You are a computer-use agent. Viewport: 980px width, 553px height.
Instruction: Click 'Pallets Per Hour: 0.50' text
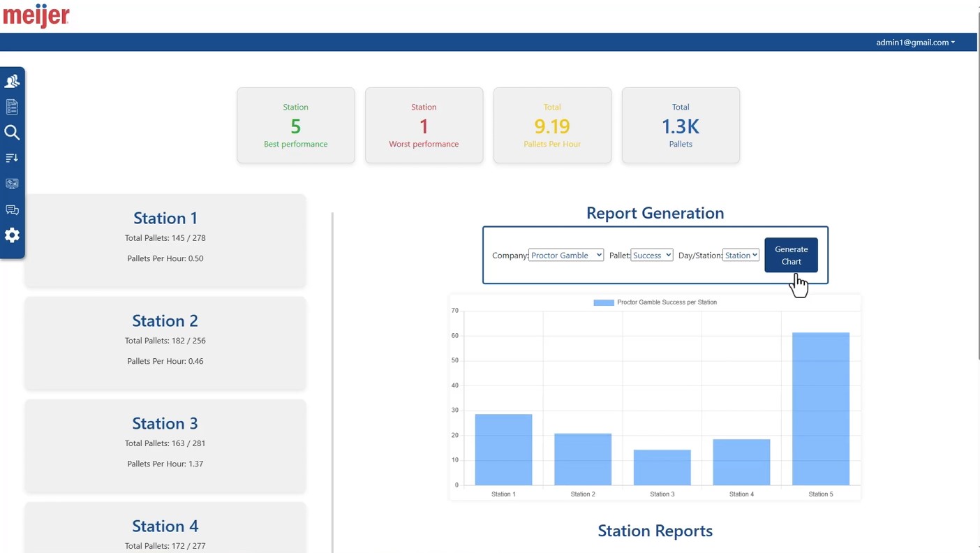click(x=165, y=258)
